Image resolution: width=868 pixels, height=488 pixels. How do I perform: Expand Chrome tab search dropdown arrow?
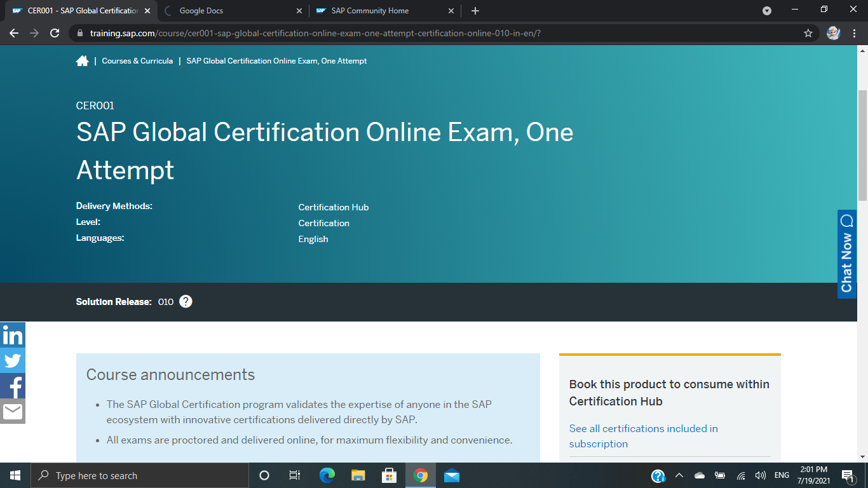(x=767, y=11)
